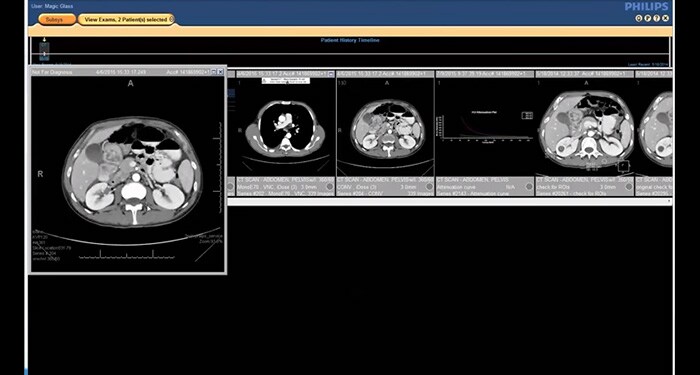Click the CT exam marker on the patient timeline

(x=44, y=50)
